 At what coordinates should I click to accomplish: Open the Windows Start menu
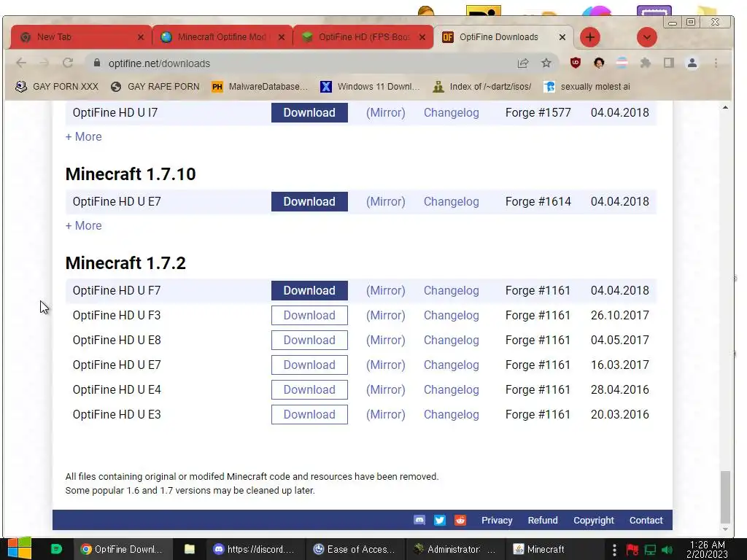click(20, 549)
